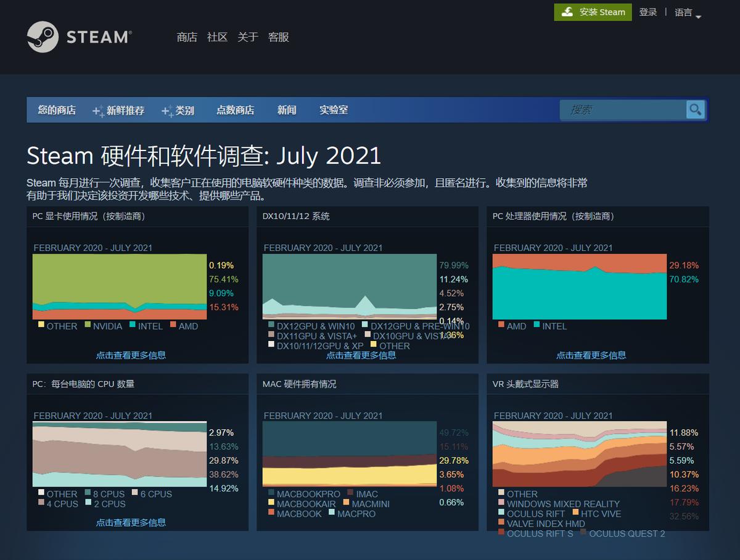Switch to the 新闻 section in the store navigation
740x560 pixels.
point(287,110)
